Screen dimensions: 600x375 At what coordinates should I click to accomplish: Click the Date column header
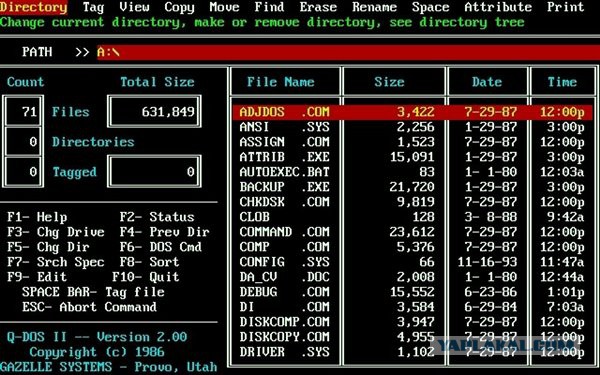click(x=487, y=82)
